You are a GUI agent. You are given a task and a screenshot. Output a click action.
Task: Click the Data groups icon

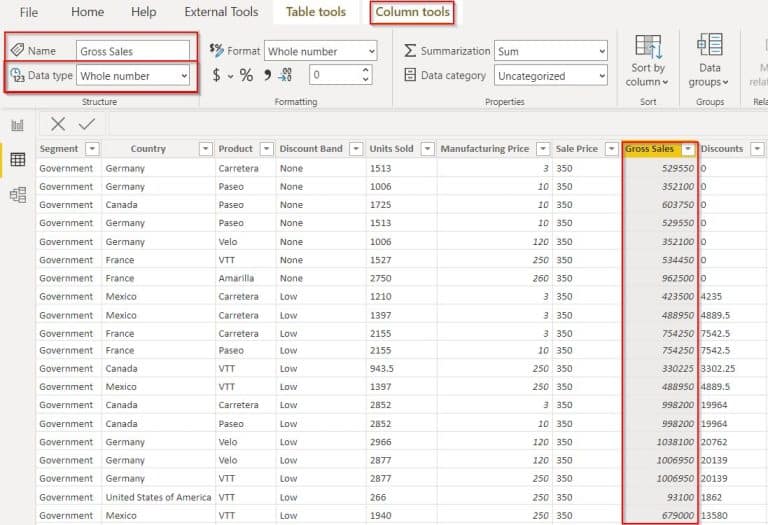click(709, 45)
